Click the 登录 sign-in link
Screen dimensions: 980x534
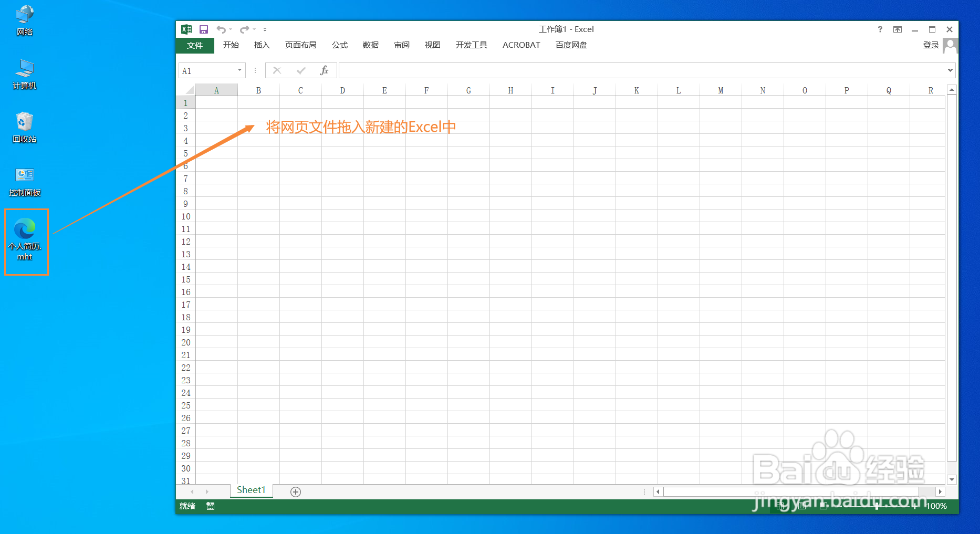(930, 45)
